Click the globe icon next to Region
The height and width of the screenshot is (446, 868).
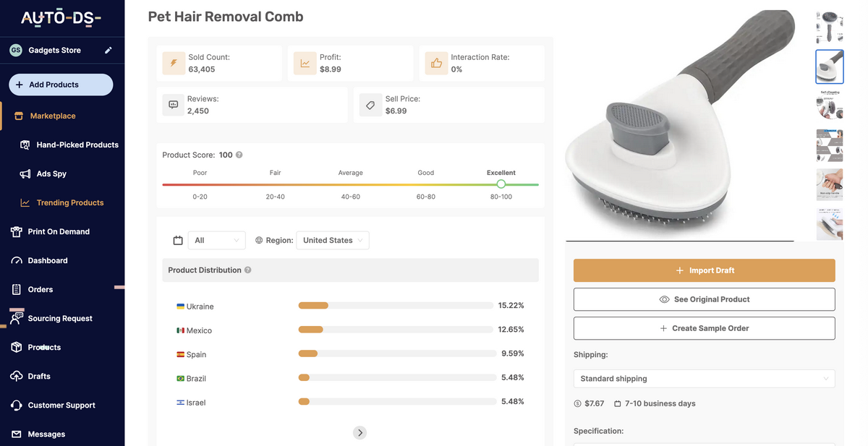(259, 240)
